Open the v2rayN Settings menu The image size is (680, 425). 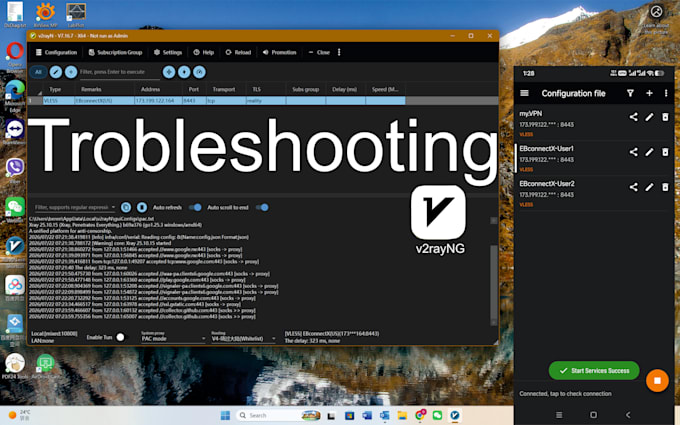click(168, 52)
